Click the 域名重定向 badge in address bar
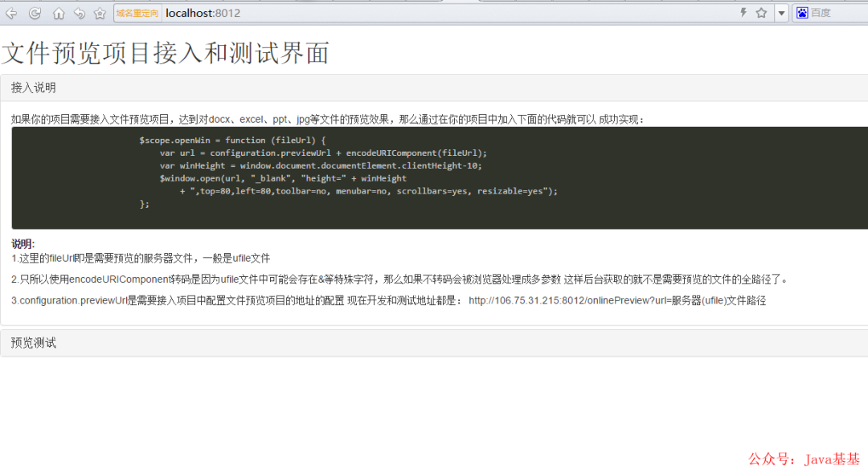The height and width of the screenshot is (473, 868). pyautogui.click(x=137, y=14)
